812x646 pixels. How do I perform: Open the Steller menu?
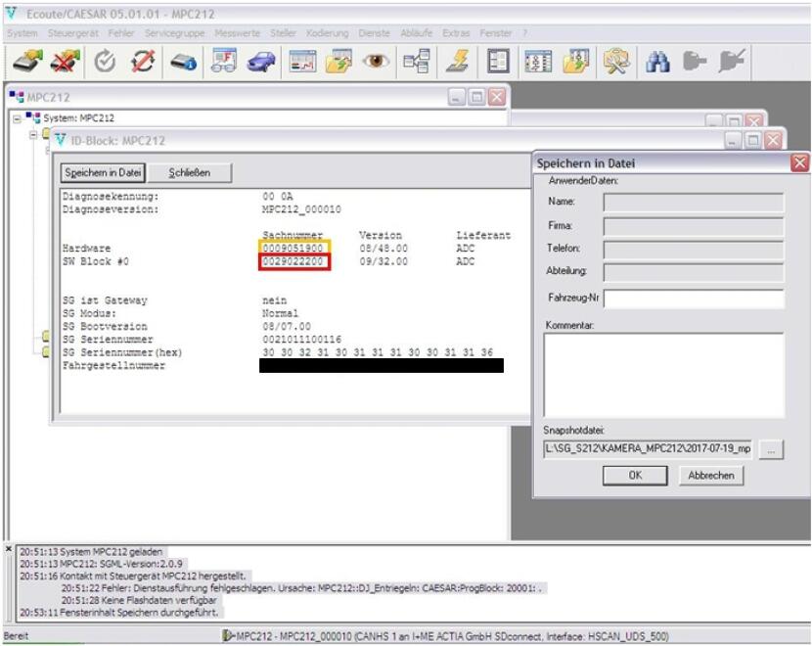pyautogui.click(x=283, y=33)
